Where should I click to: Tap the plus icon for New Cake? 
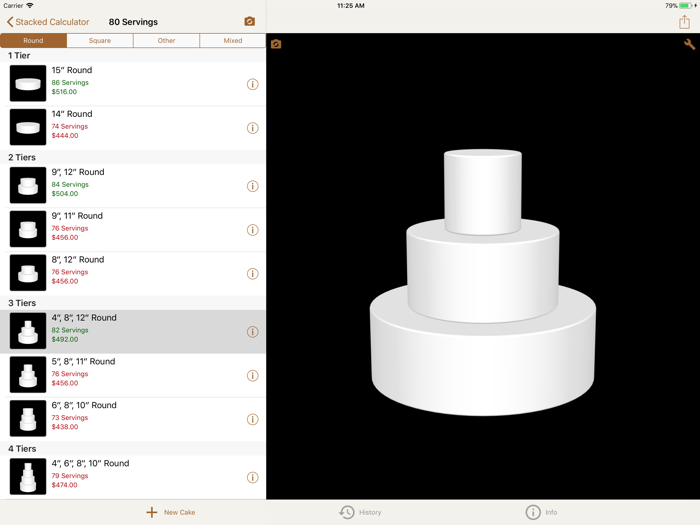(x=152, y=512)
